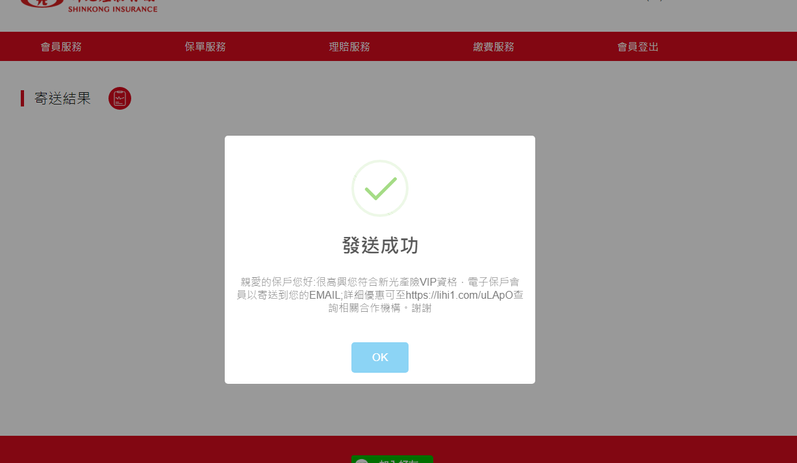The height and width of the screenshot is (463, 797).
Task: Click the red Shinkong logo emblem
Action: tap(42, 3)
